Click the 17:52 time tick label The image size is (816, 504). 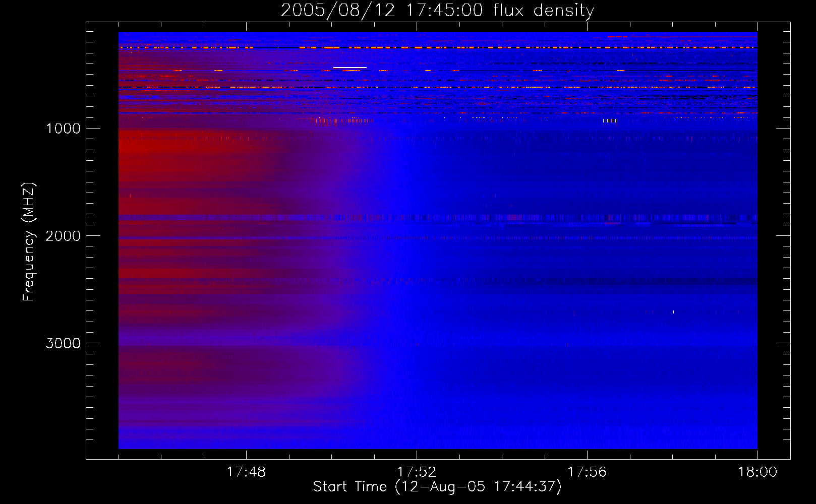click(x=417, y=472)
